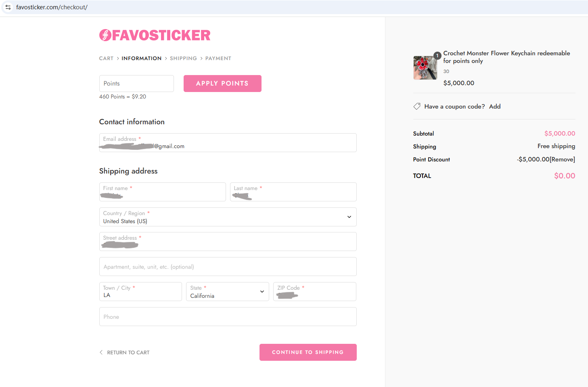Click the return arrow beside RETURN TO CART
The width and height of the screenshot is (588, 387).
coord(101,352)
